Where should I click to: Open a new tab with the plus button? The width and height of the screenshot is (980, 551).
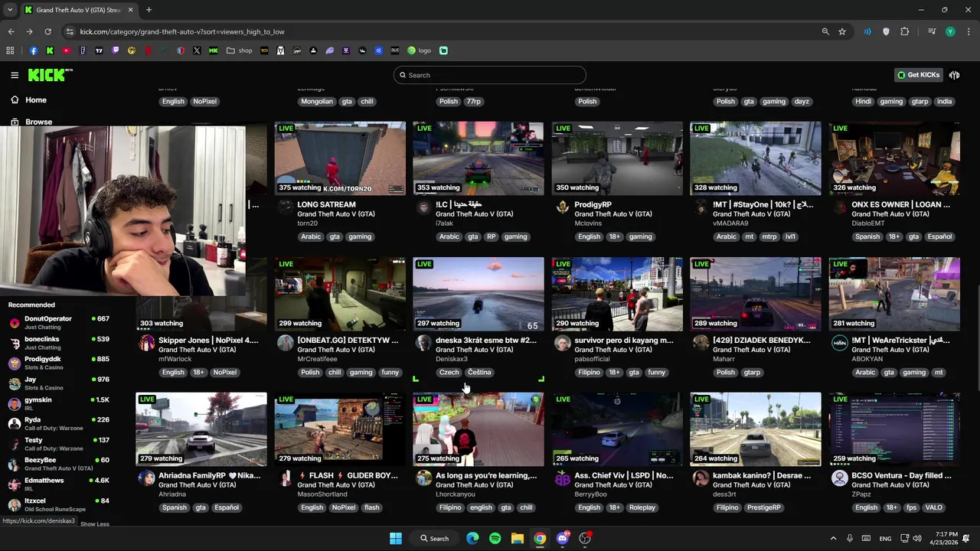(149, 10)
